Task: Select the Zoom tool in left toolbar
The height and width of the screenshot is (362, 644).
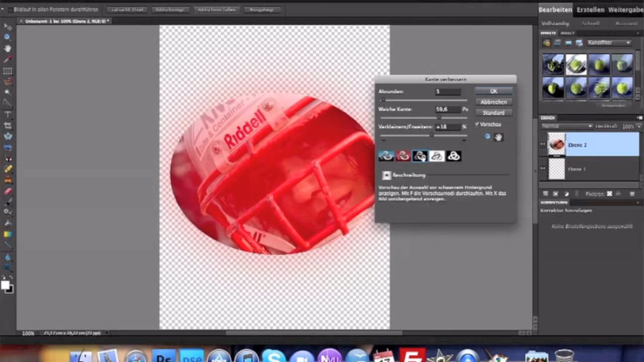Action: 8,38
